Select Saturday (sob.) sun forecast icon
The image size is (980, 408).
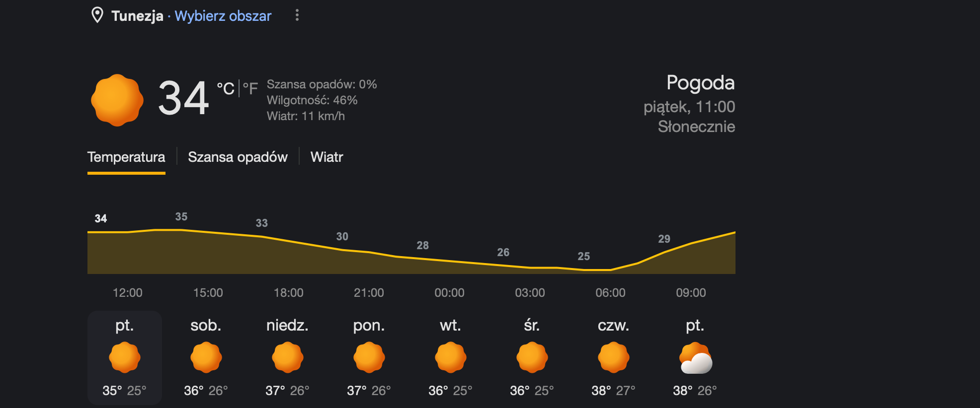point(206,357)
